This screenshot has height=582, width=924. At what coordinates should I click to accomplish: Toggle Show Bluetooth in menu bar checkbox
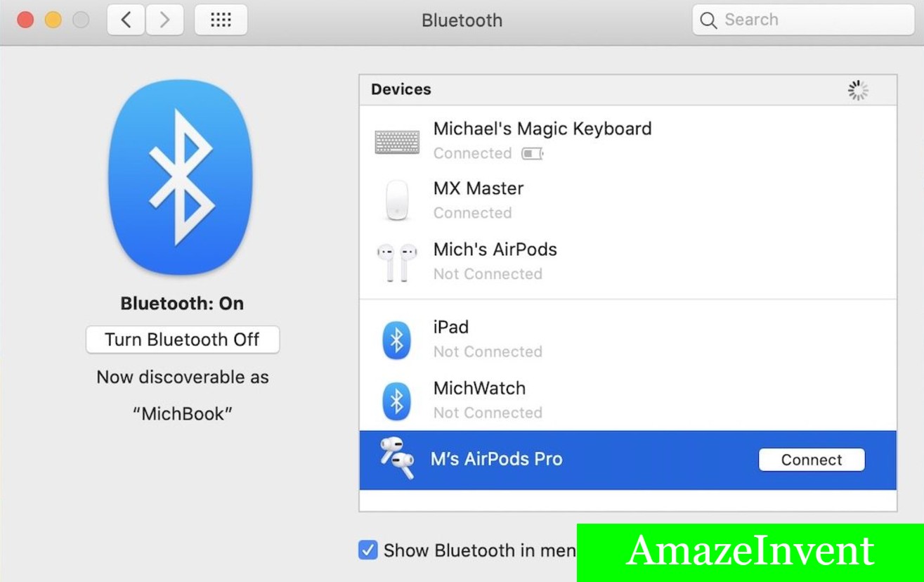pyautogui.click(x=367, y=550)
